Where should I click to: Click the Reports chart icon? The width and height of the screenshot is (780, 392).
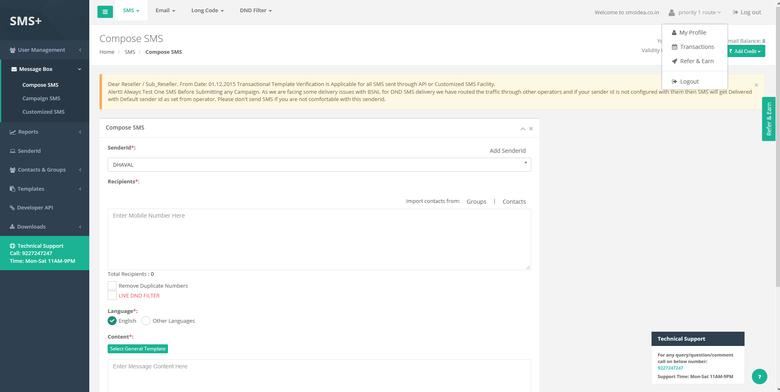click(x=12, y=132)
